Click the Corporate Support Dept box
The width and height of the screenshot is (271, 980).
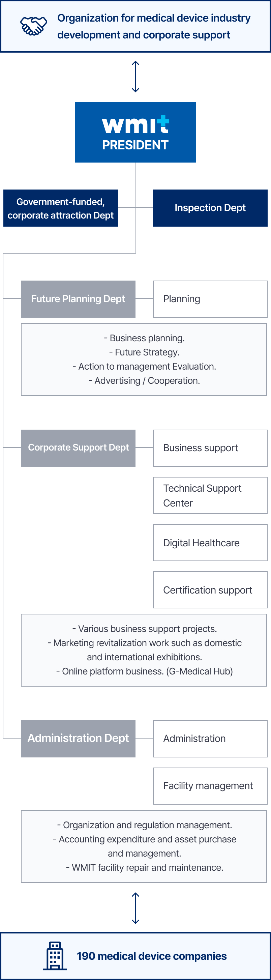[78, 448]
